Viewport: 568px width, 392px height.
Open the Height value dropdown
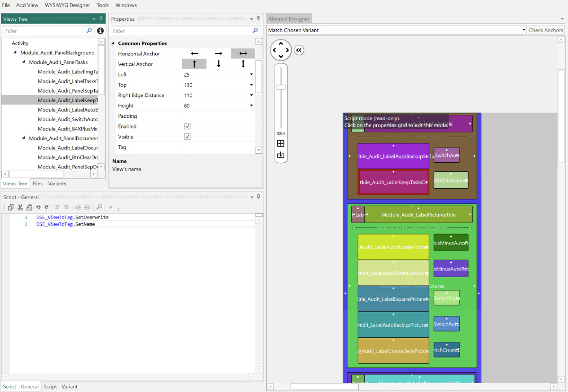[x=251, y=106]
